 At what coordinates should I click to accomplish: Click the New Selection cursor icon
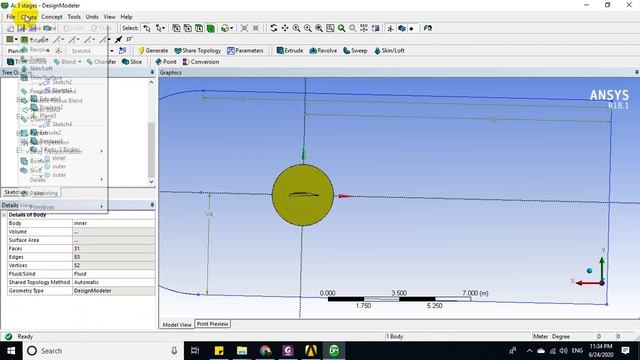(147, 28)
